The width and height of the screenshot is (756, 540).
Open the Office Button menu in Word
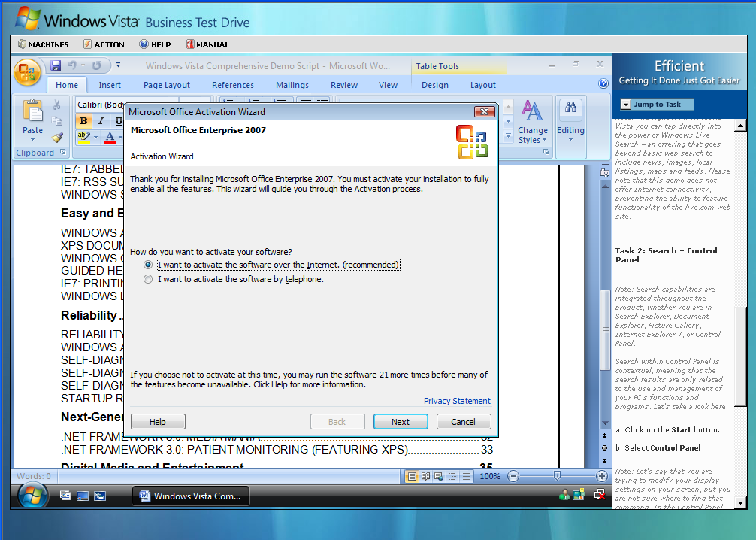(x=28, y=72)
